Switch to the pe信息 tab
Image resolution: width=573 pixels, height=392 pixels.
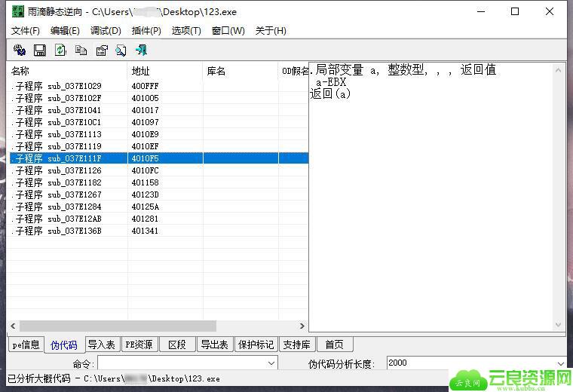(26, 345)
